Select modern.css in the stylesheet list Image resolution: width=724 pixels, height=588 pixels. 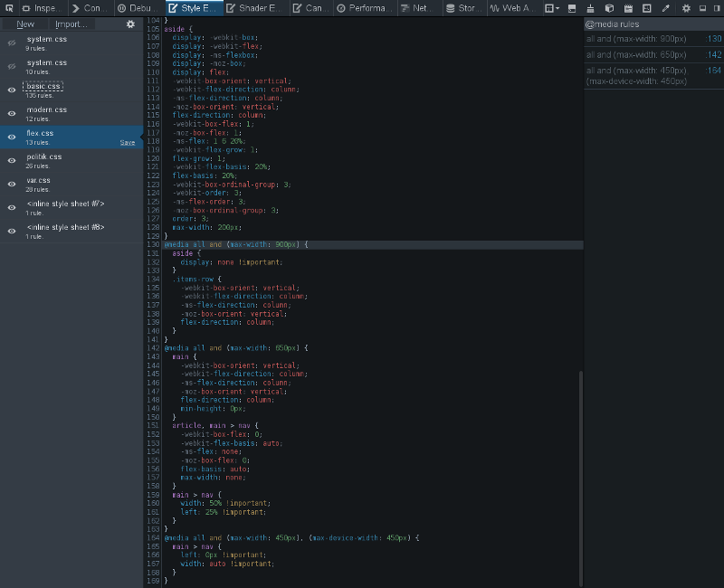click(47, 109)
